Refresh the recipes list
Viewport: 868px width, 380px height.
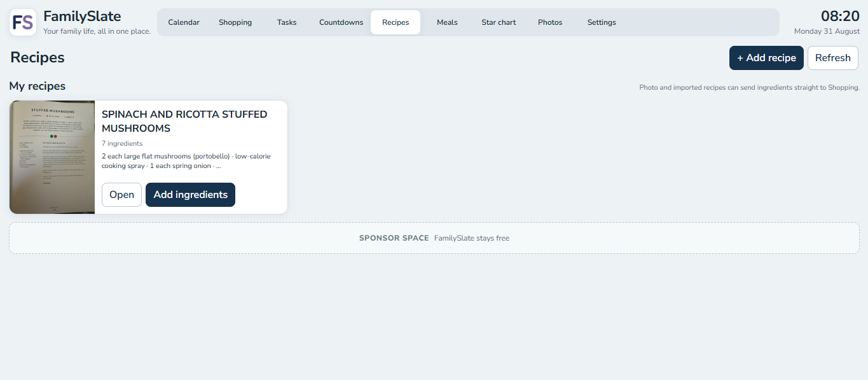pyautogui.click(x=833, y=58)
